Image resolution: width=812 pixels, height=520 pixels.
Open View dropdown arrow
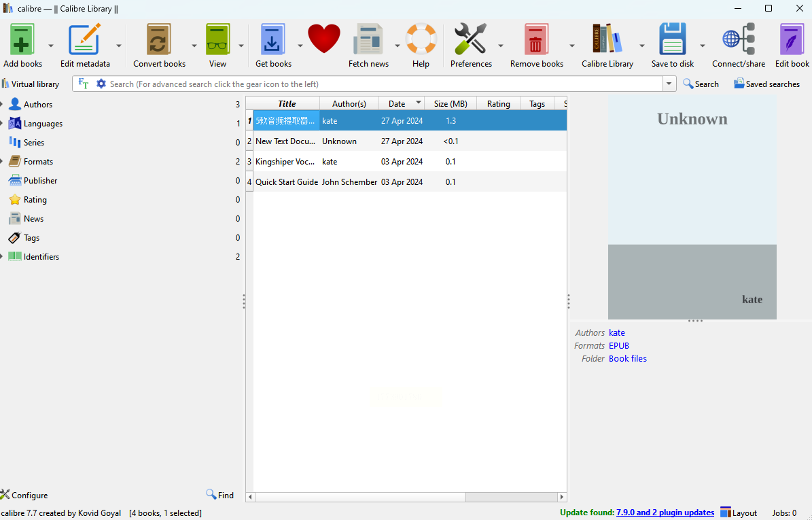[x=241, y=46]
